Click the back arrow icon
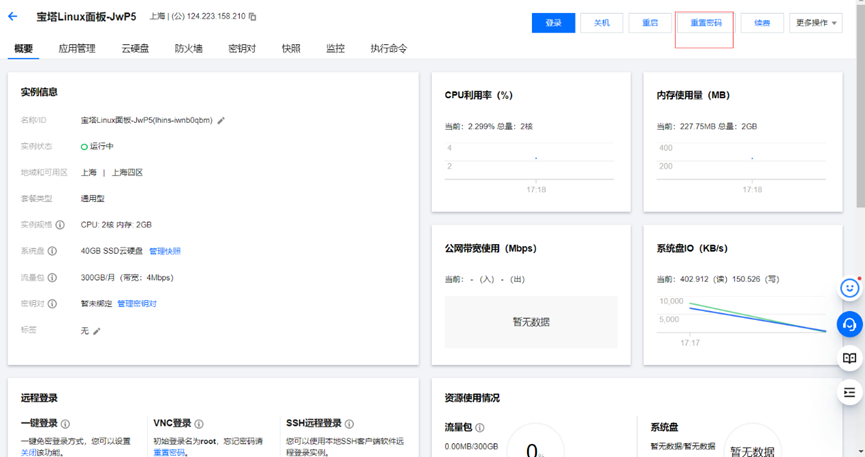The image size is (865, 457). pos(13,17)
